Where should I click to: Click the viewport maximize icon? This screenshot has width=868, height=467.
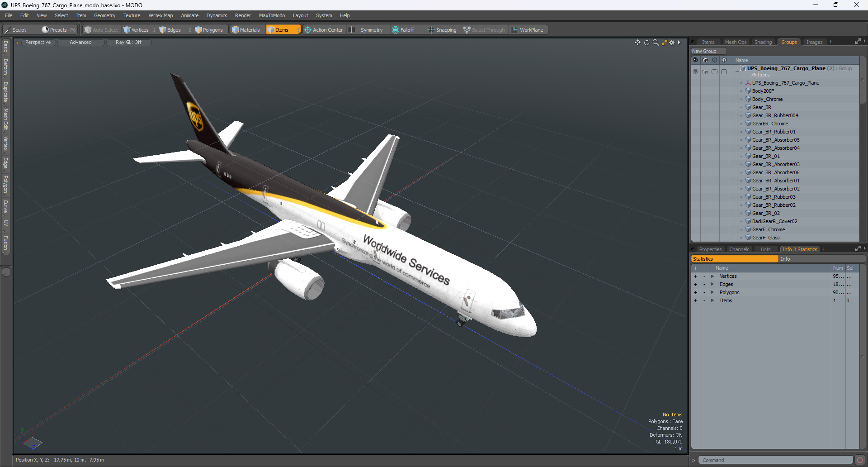(664, 43)
